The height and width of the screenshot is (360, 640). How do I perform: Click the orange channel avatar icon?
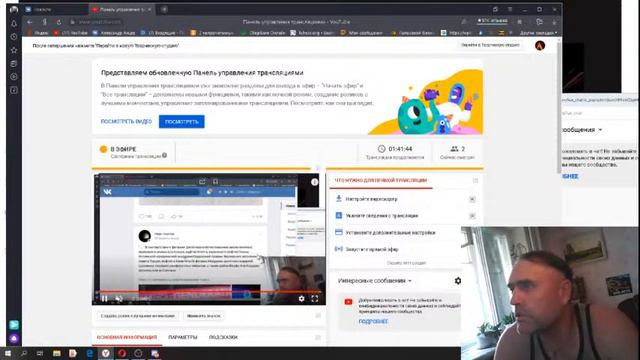coord(540,46)
